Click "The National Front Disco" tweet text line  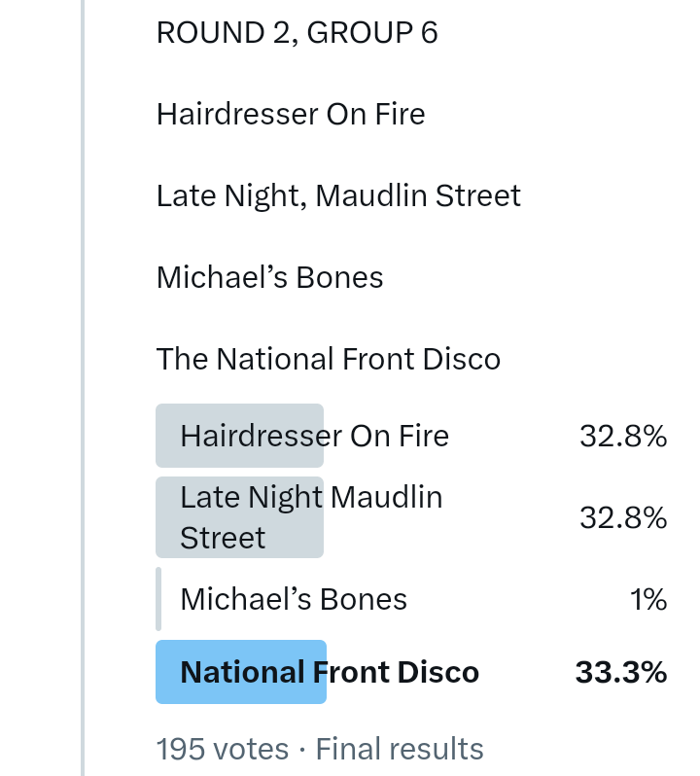click(329, 360)
